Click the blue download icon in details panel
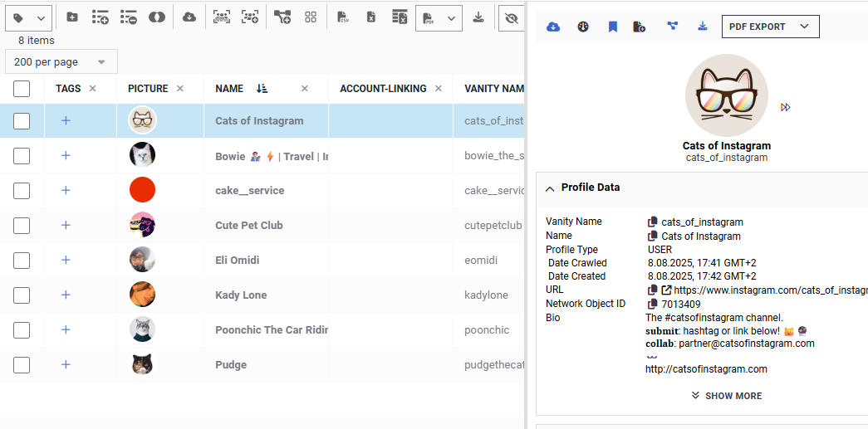 pos(703,26)
